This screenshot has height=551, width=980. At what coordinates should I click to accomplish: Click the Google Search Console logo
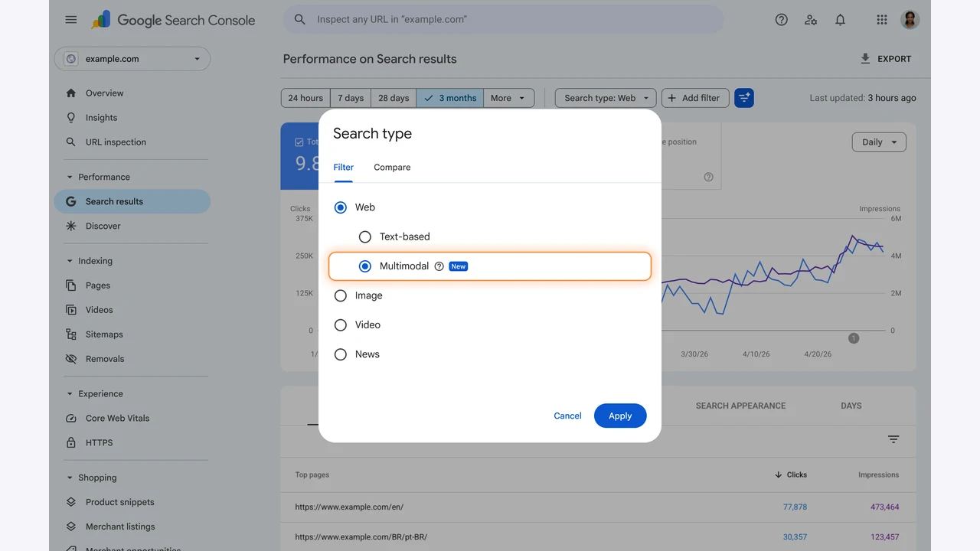(173, 20)
